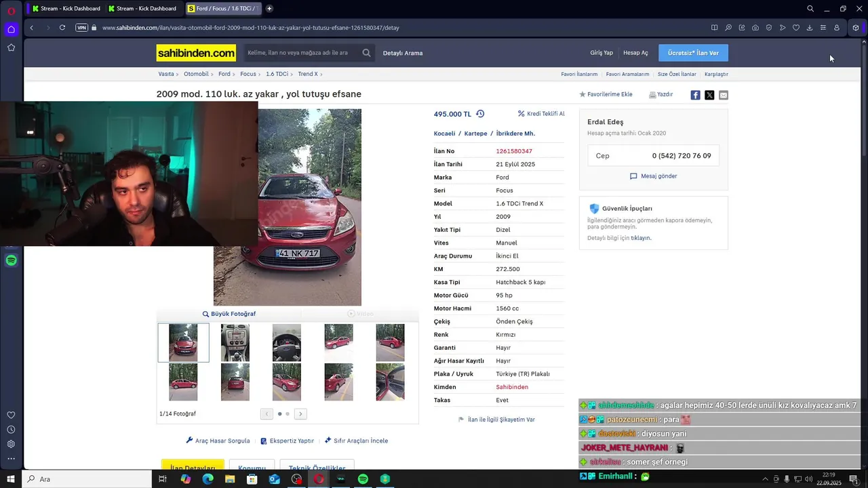The width and height of the screenshot is (868, 488).
Task: Click the search magnifier on sahibinden search box
Action: pos(366,53)
